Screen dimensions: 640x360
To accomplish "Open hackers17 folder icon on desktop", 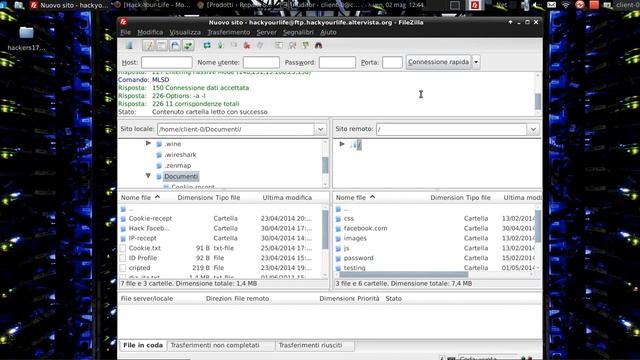I will (26, 33).
